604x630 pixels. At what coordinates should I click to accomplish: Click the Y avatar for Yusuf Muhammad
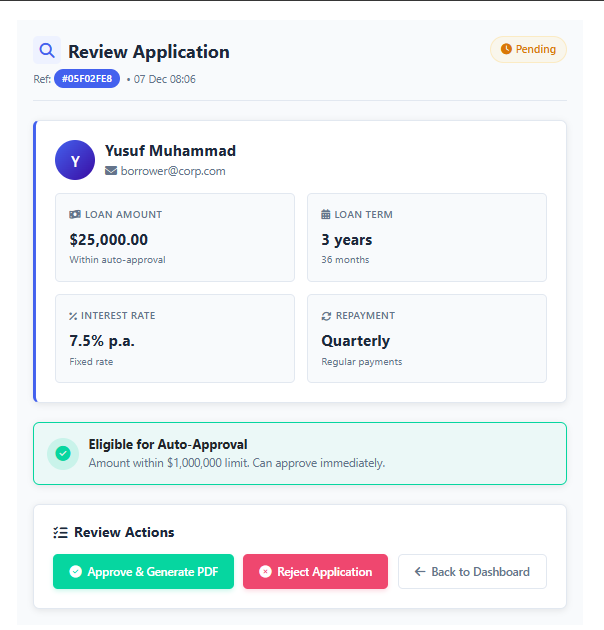(x=75, y=160)
